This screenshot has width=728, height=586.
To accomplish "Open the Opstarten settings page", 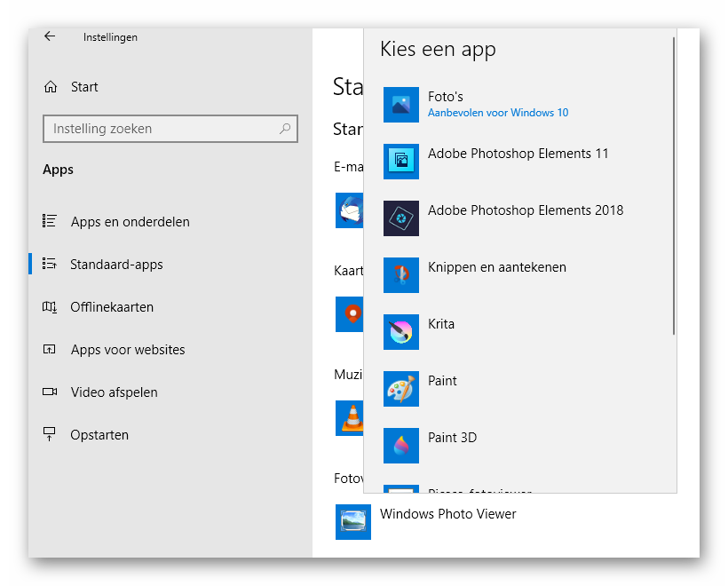I will pyautogui.click(x=99, y=435).
